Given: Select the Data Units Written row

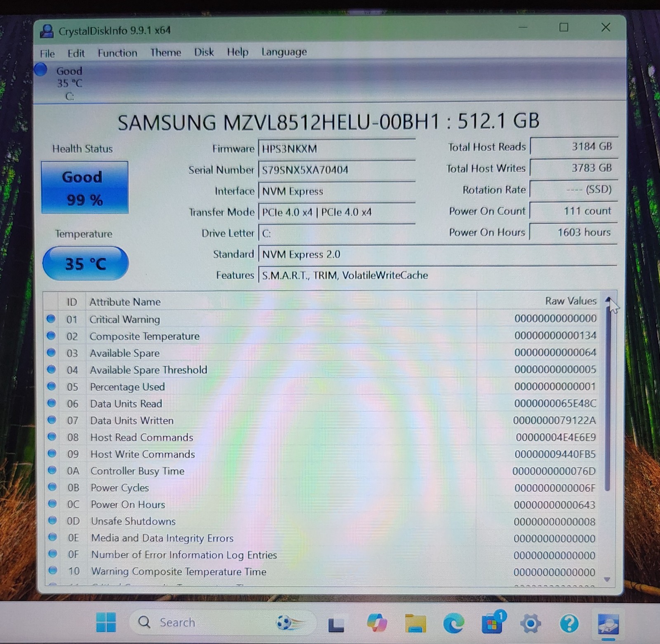Looking at the screenshot, I should click(x=322, y=421).
